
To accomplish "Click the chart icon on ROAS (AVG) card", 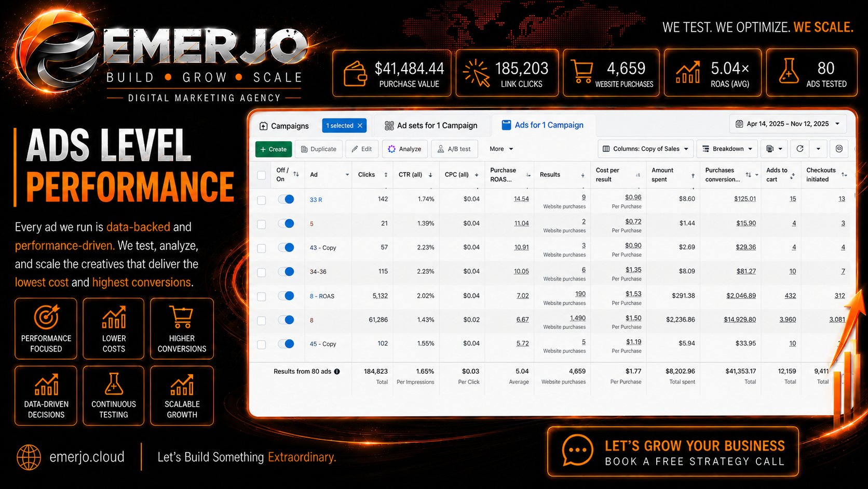I will point(687,72).
